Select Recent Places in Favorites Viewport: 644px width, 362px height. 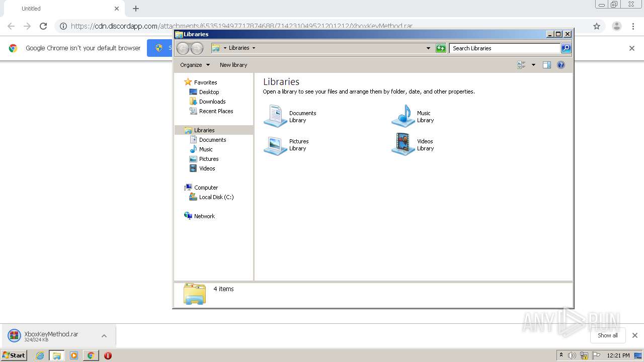pyautogui.click(x=216, y=111)
